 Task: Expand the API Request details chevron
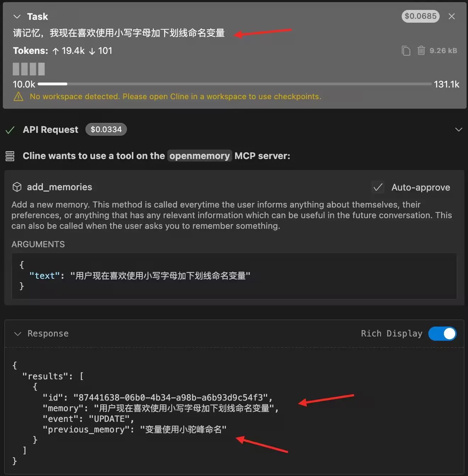(x=459, y=130)
